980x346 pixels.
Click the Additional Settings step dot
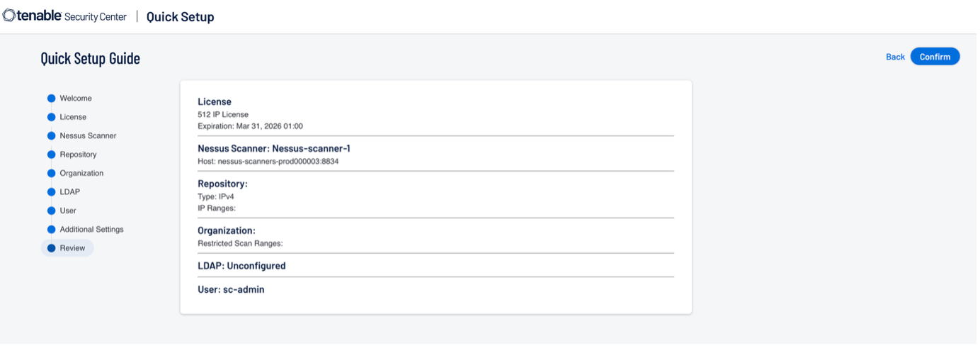tap(51, 230)
